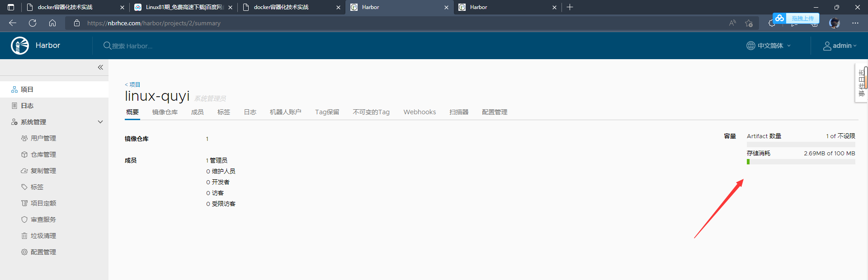Switch to the Tag保留 tab
This screenshot has width=868, height=280.
[x=327, y=112]
